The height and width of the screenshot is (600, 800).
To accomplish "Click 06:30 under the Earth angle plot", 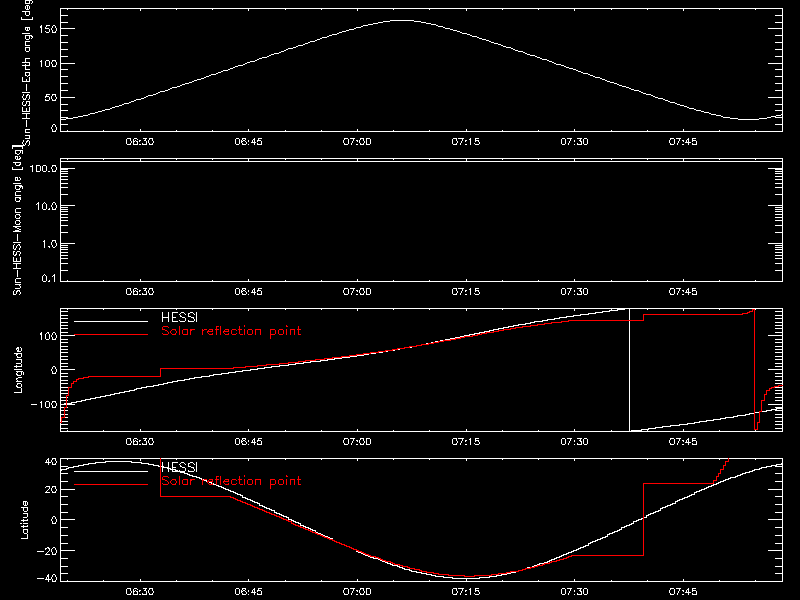I will [140, 141].
